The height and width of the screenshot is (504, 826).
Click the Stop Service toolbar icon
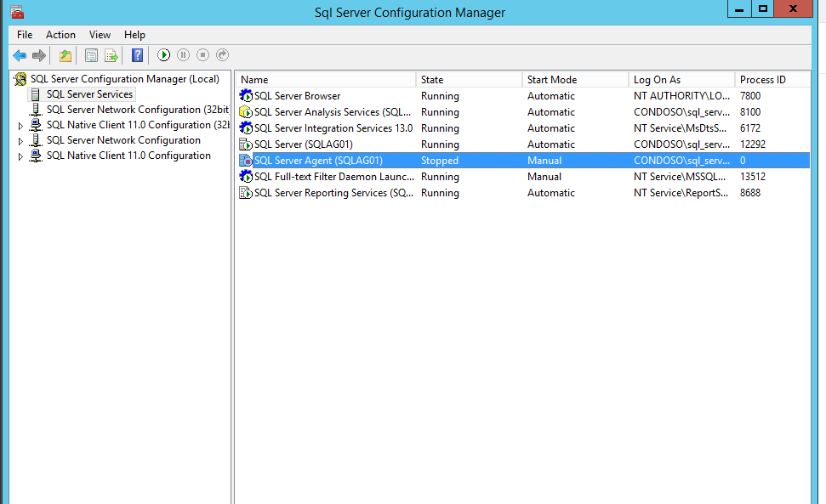coord(202,54)
